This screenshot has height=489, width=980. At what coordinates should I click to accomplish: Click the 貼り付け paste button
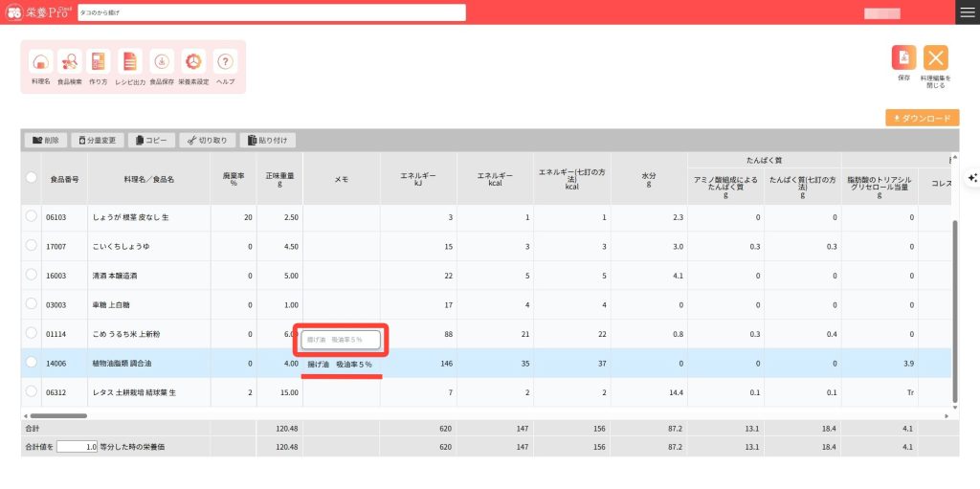click(x=267, y=140)
